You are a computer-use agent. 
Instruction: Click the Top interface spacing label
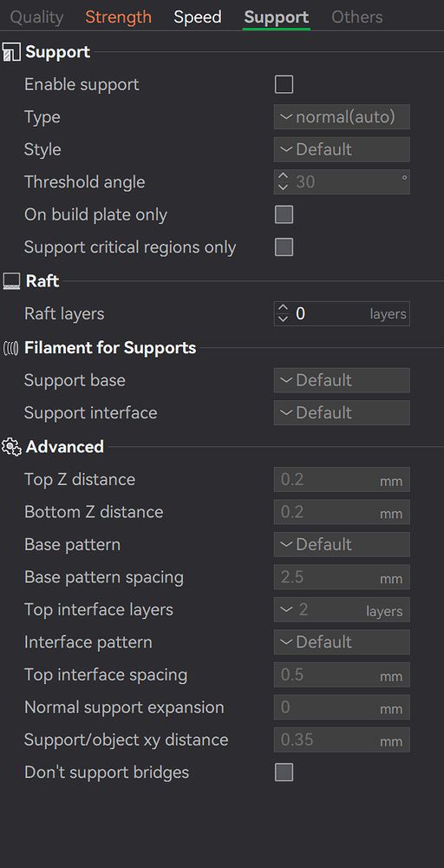(x=106, y=675)
